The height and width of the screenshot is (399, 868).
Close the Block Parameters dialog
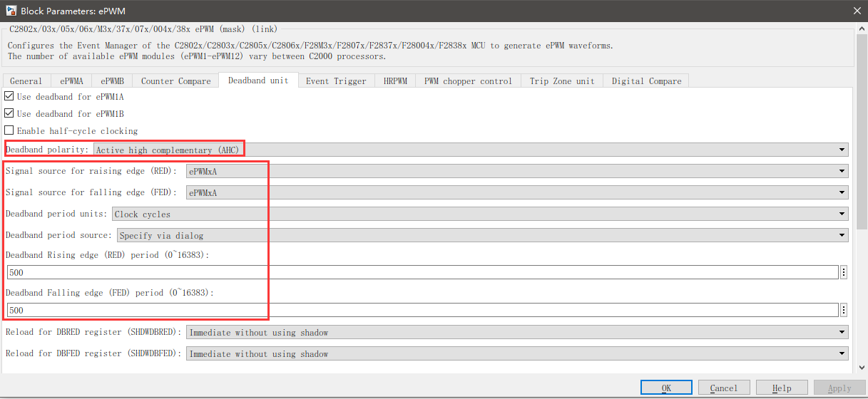point(857,10)
